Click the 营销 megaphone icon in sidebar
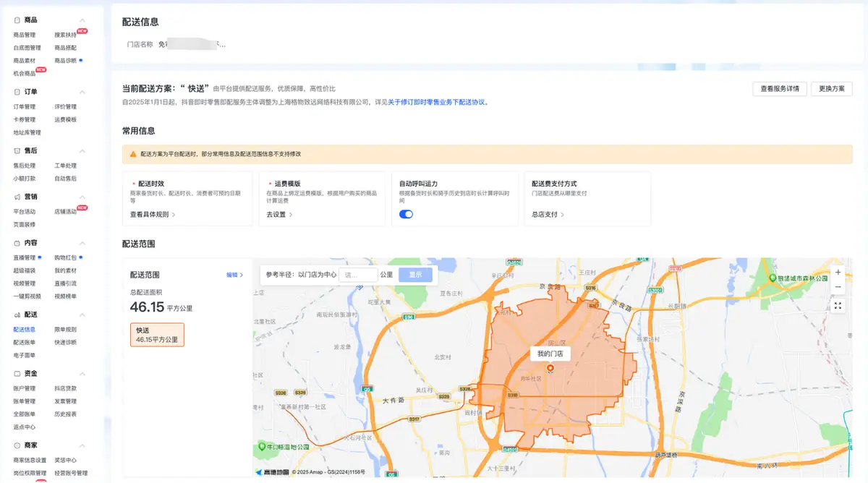The width and height of the screenshot is (868, 483). pos(17,197)
